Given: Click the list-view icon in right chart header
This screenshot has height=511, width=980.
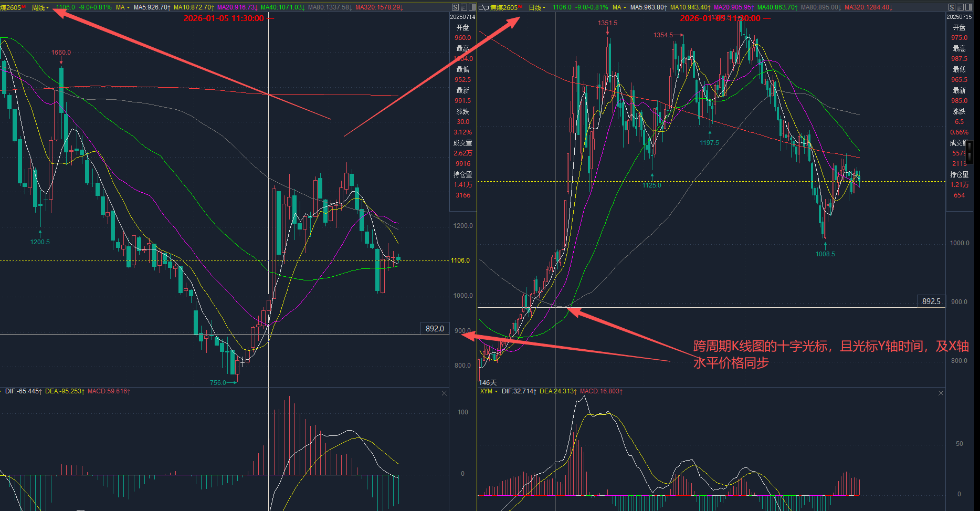Looking at the screenshot, I should pyautogui.click(x=960, y=7).
